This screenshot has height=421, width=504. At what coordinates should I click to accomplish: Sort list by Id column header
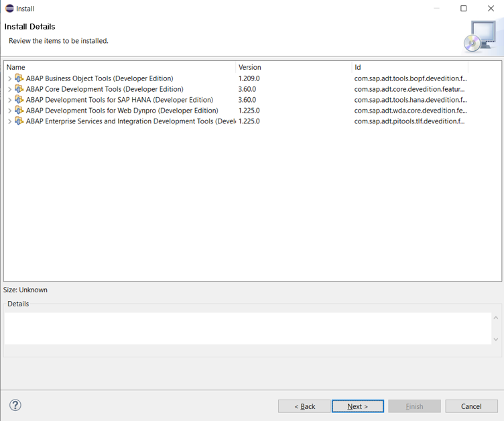(409, 67)
